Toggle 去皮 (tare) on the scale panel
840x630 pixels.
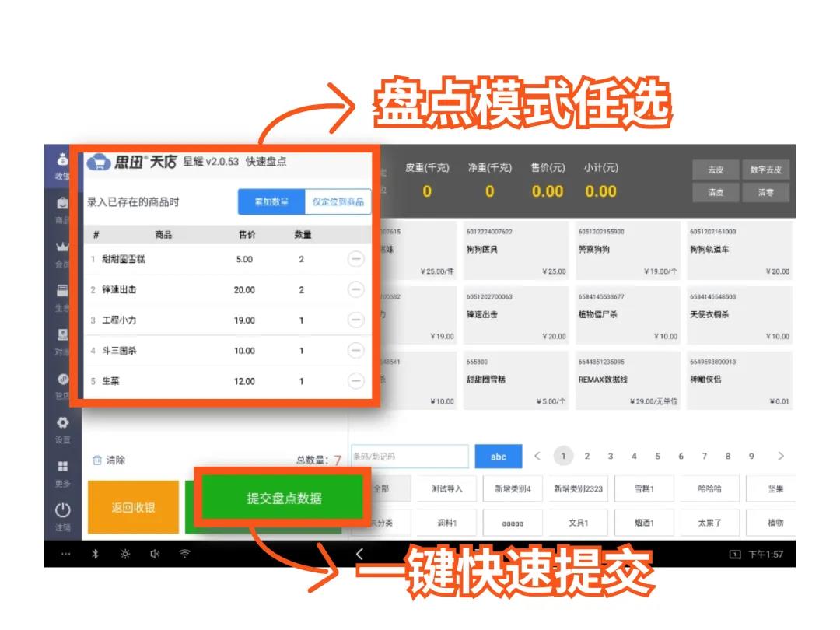coord(715,170)
